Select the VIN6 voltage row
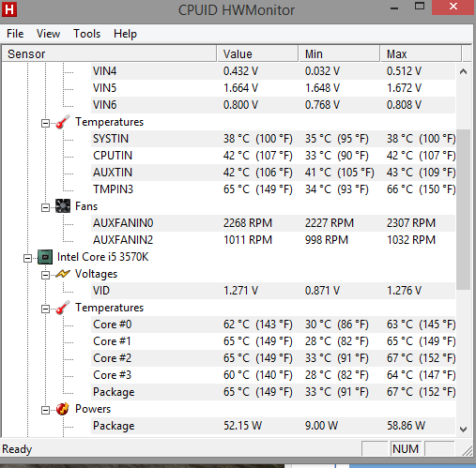This screenshot has height=468, width=476. [273, 105]
